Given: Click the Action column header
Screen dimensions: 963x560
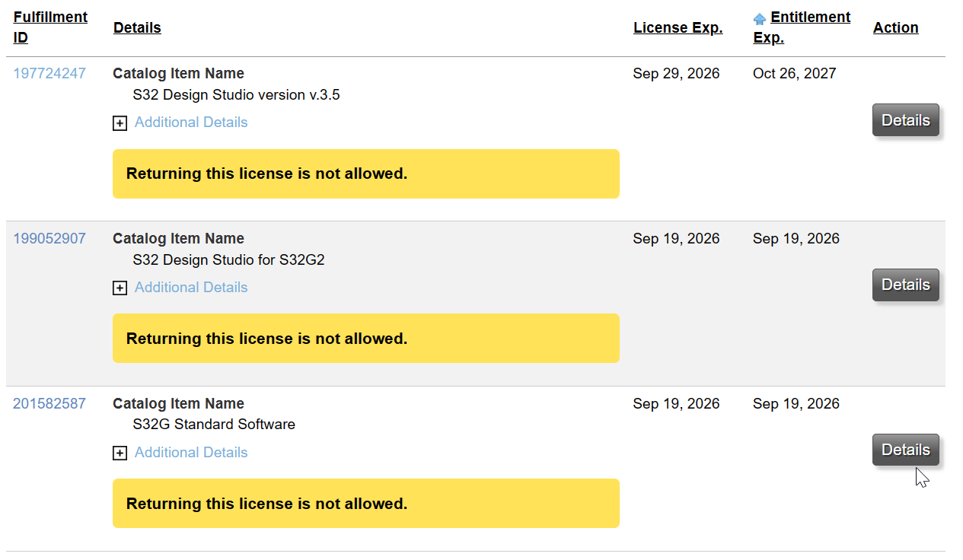Looking at the screenshot, I should pyautogui.click(x=895, y=27).
